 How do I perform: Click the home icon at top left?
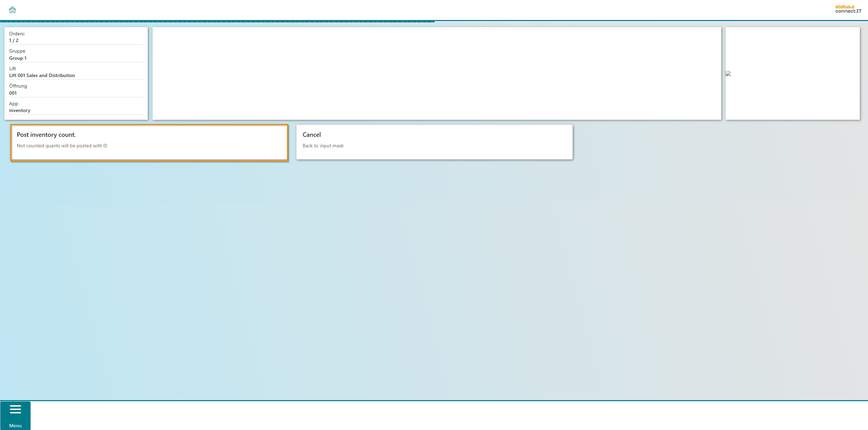point(12,10)
